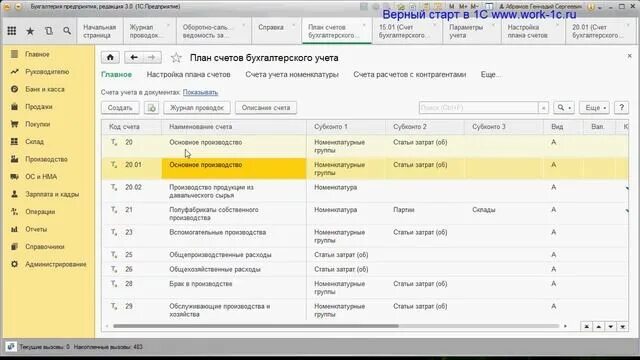Select row 29 Обслуживающие производства
This screenshot has height=360, width=640.
pyautogui.click(x=365, y=310)
